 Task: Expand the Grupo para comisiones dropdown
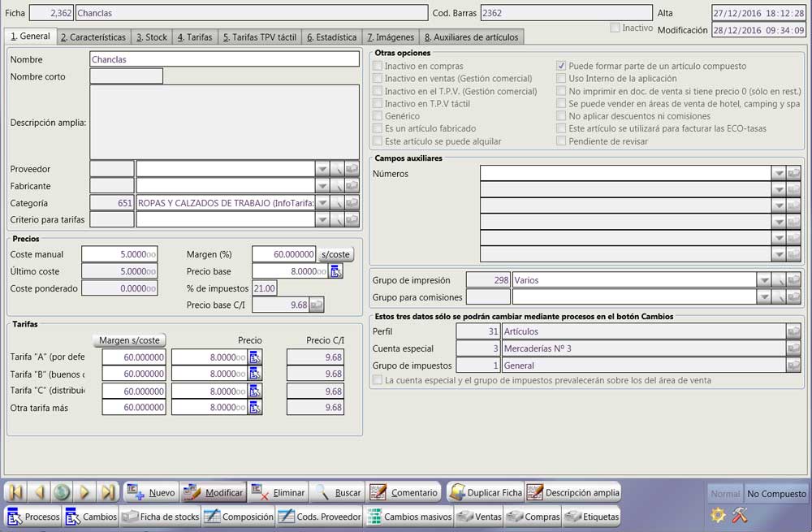tap(764, 297)
